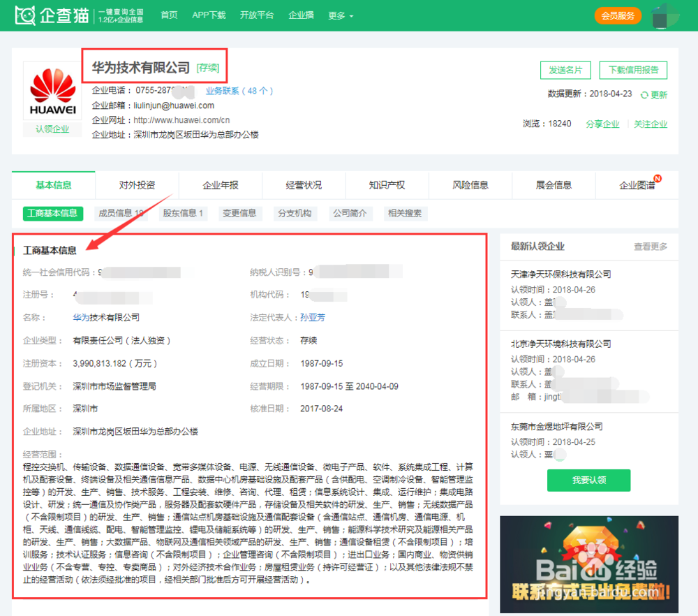Open the user avatar in header
The width and height of the screenshot is (698, 616).
tap(665, 15)
